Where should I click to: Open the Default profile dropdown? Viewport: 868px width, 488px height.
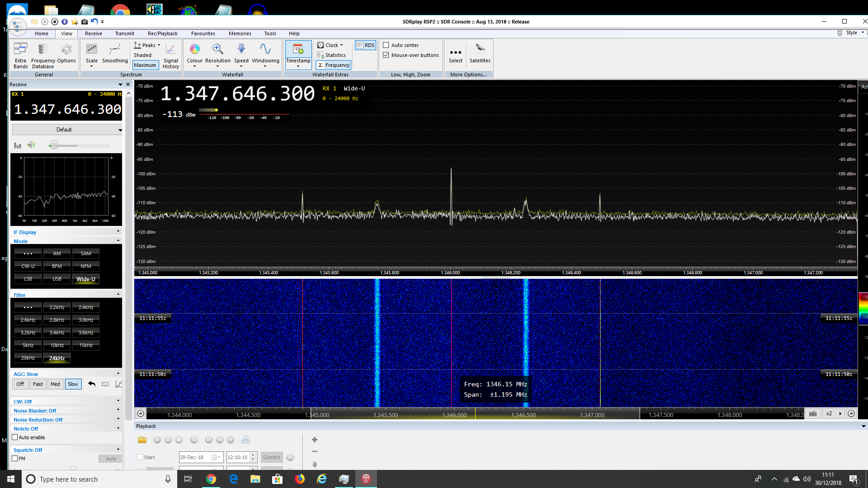67,130
